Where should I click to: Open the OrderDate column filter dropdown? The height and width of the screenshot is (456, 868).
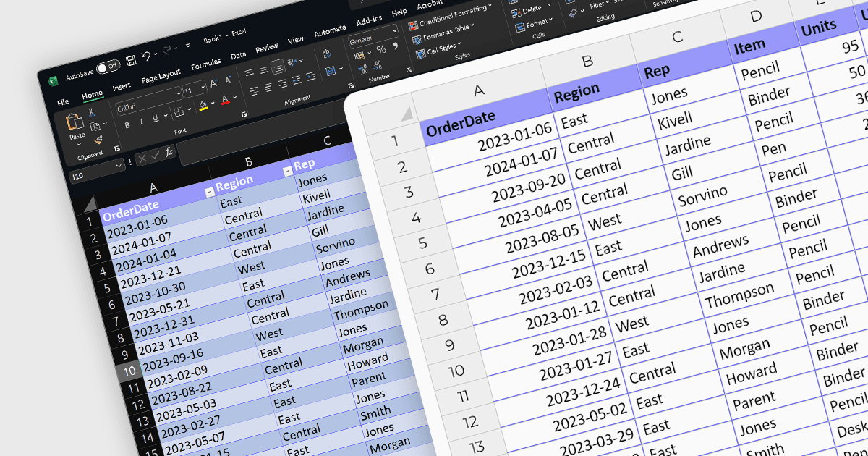coord(210,192)
